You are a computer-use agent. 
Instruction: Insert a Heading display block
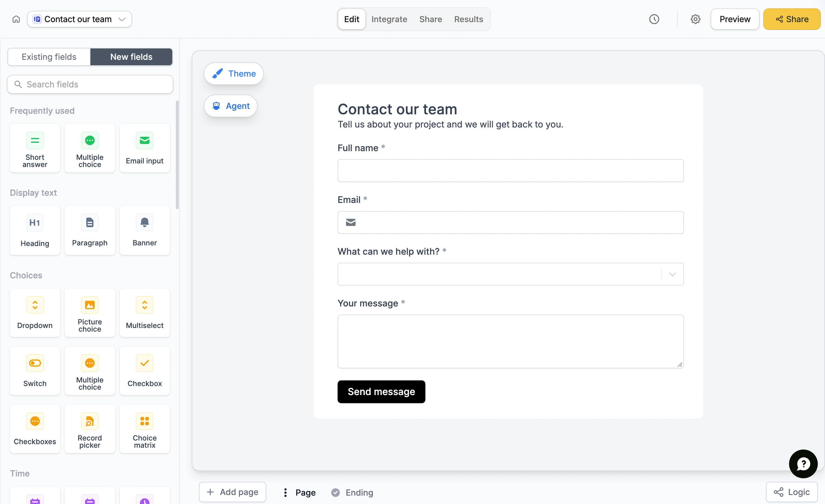(x=35, y=230)
